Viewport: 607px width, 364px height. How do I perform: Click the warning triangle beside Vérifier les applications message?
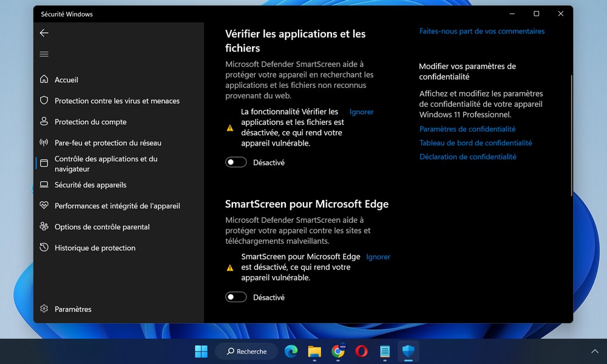[x=230, y=127]
